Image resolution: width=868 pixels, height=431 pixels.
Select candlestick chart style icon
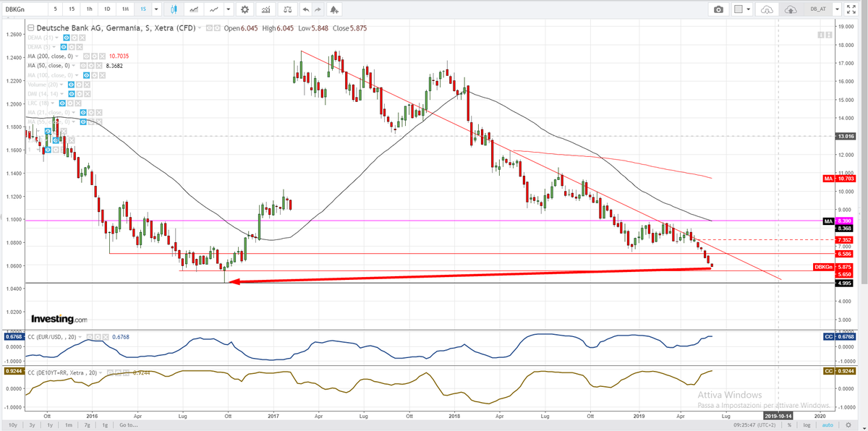(174, 9)
